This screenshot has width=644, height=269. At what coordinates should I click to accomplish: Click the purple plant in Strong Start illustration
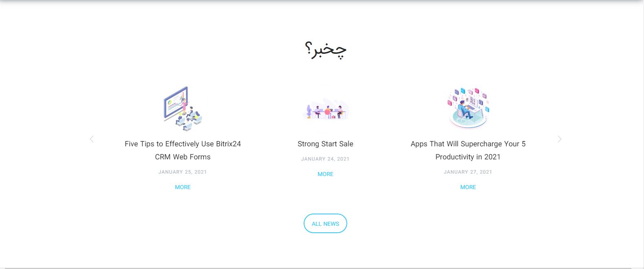(x=309, y=110)
